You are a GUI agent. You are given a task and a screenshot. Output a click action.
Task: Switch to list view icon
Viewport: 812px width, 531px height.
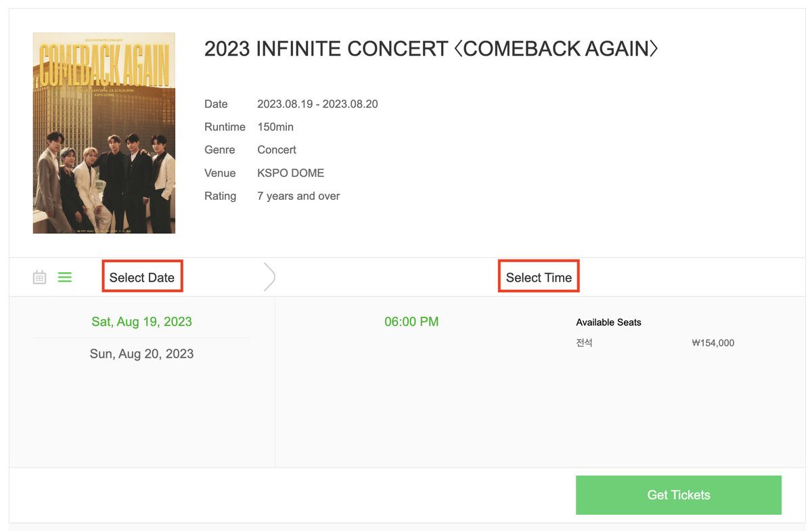pyautogui.click(x=65, y=277)
